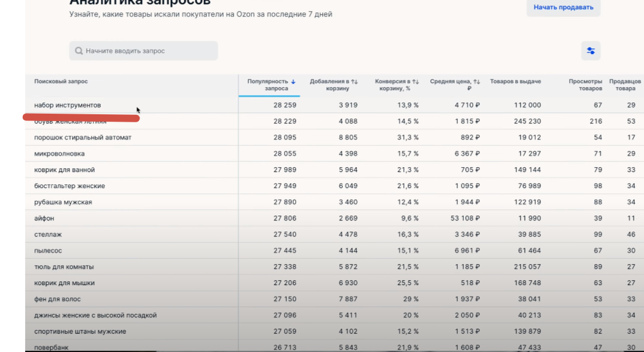Open the рубашка мужская query
This screenshot has height=352, width=644.
(x=63, y=202)
